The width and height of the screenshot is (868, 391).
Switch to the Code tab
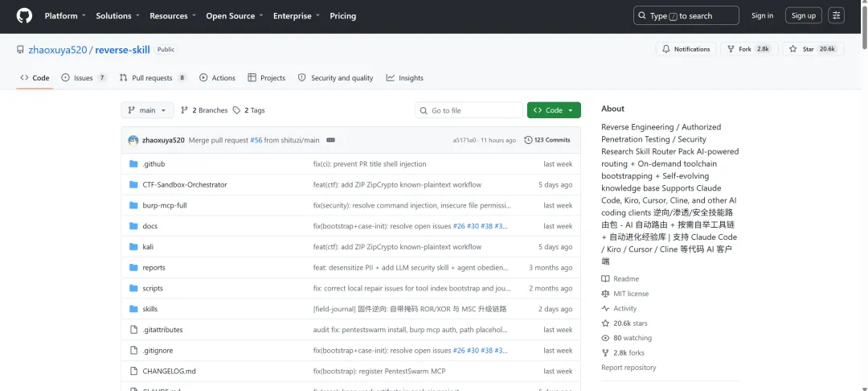click(x=35, y=78)
